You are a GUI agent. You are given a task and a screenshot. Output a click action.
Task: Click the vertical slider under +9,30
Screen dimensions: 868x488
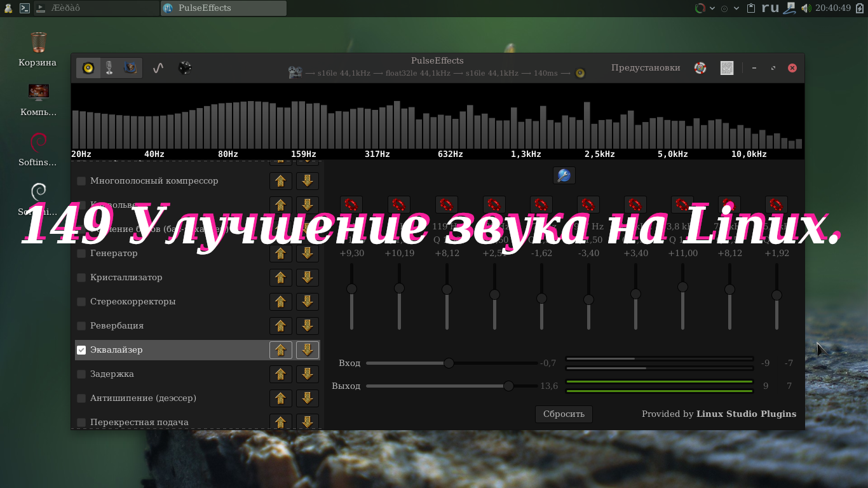[x=351, y=297]
